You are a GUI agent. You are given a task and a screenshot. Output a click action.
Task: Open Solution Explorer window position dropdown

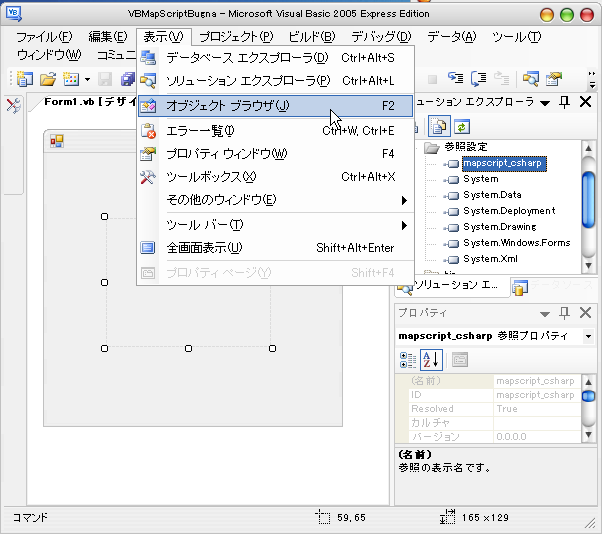(544, 103)
